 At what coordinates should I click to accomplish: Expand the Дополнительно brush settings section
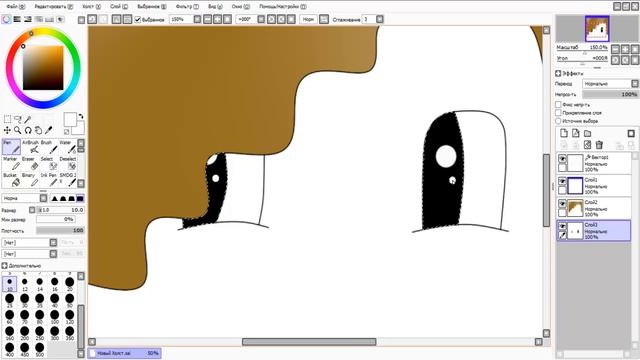tap(4, 265)
